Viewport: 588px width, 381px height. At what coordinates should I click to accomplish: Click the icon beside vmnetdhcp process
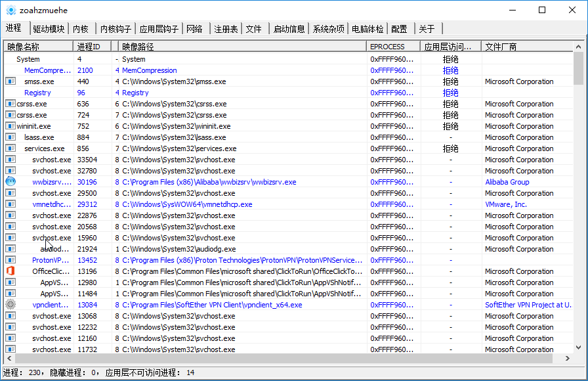(x=10, y=204)
